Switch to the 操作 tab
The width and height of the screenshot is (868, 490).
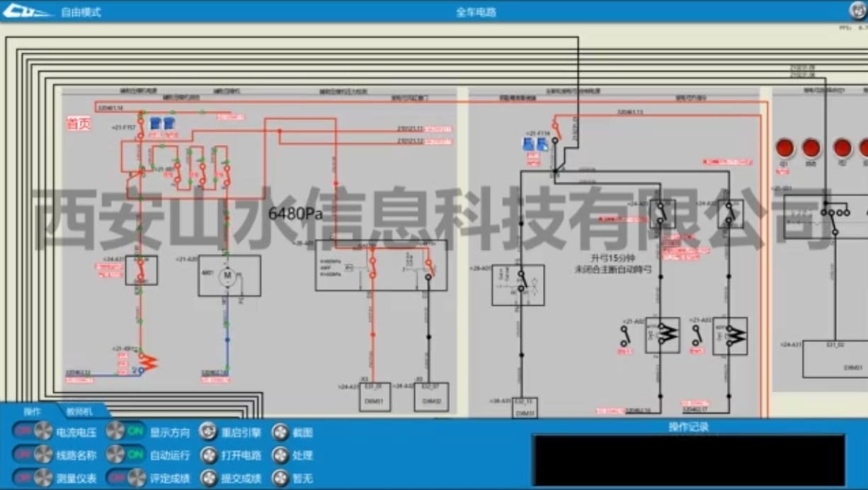pos(33,411)
